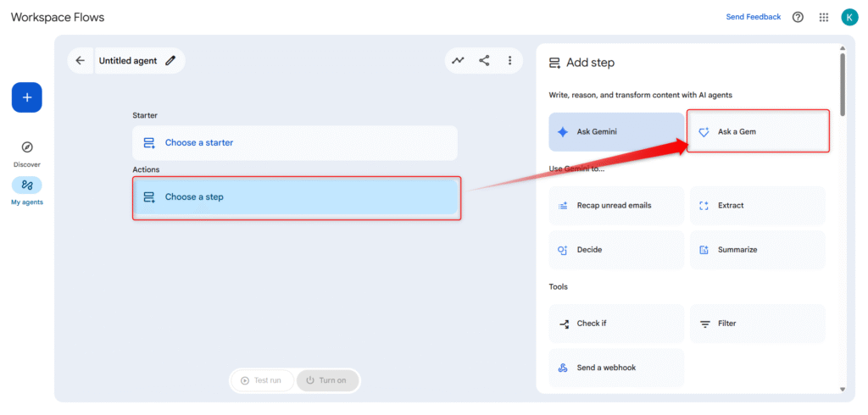Toggle the Turn on button
This screenshot has width=868, height=415.
(327, 380)
